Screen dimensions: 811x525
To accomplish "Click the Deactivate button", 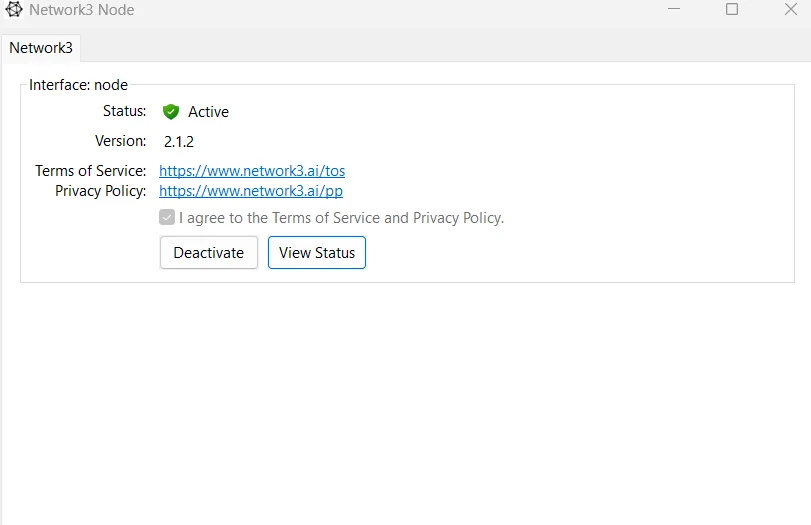I will 209,252.
